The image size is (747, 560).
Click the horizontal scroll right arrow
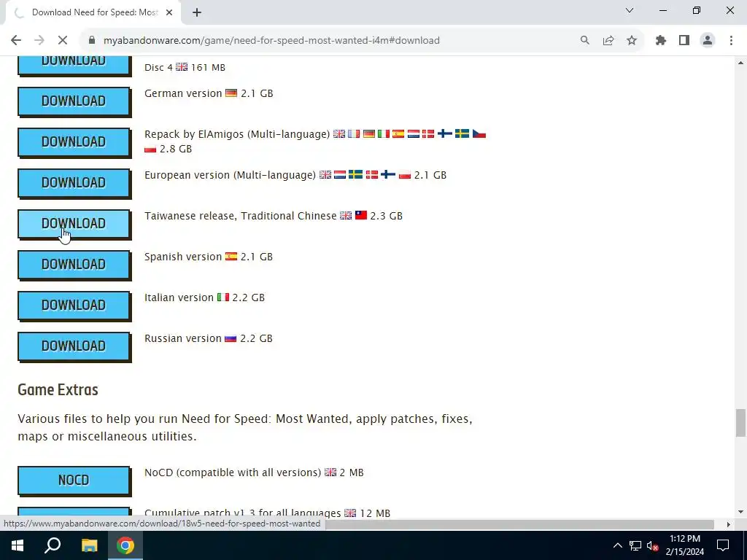pyautogui.click(x=729, y=524)
